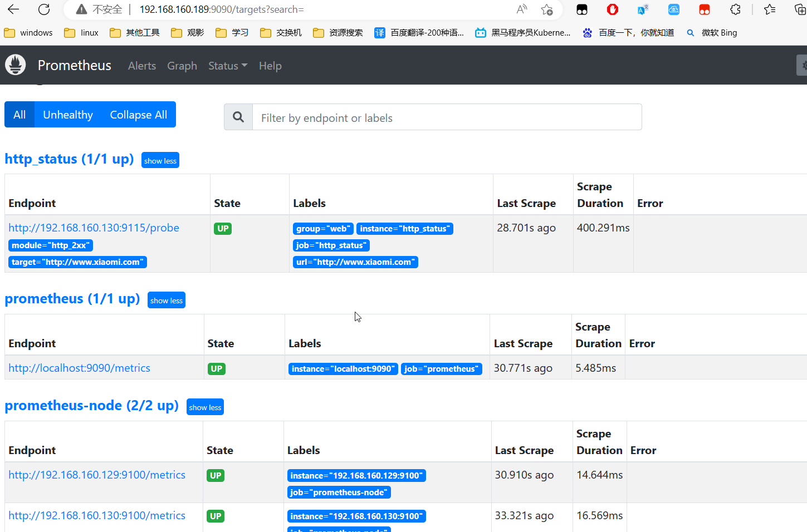Open the 观影 bookmark folder
Image resolution: width=807 pixels, height=532 pixels.
pos(188,33)
